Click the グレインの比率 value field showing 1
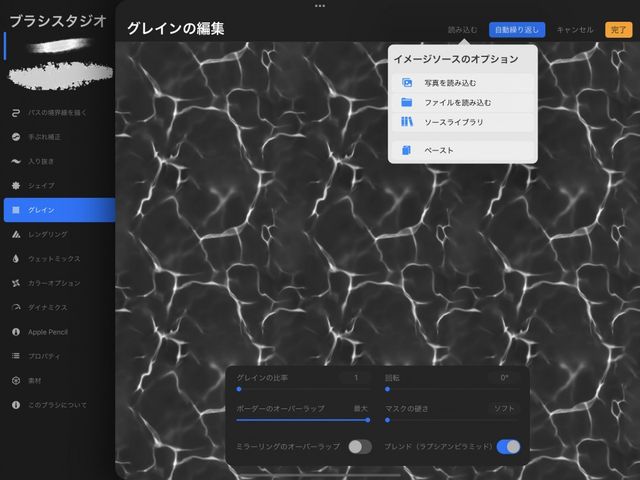The width and height of the screenshot is (640, 480). [356, 378]
